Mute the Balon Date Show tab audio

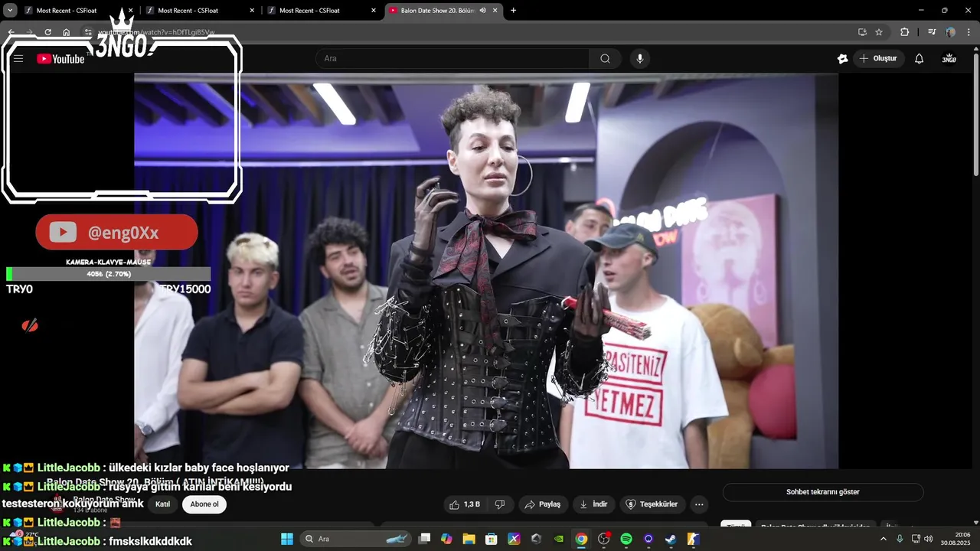483,11
